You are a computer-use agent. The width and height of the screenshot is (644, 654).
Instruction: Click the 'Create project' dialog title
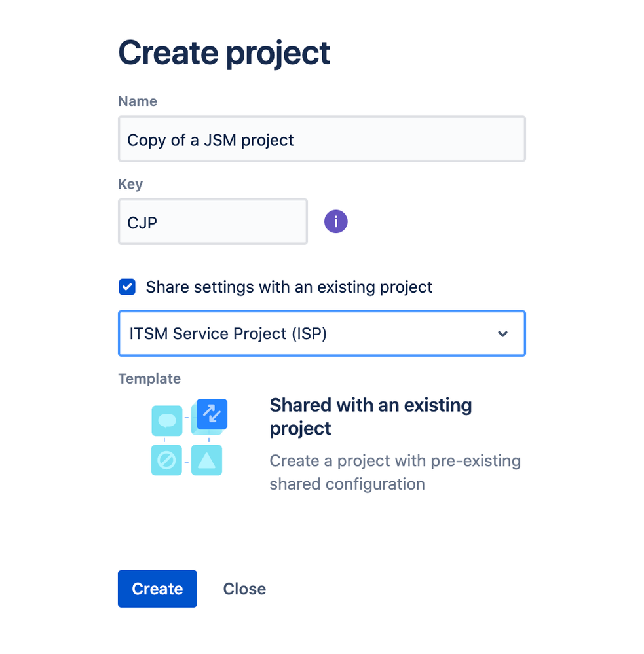pyautogui.click(x=224, y=53)
